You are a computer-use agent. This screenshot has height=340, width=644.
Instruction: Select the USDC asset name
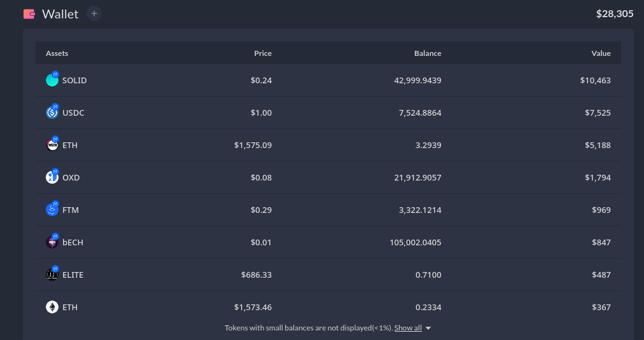[73, 112]
